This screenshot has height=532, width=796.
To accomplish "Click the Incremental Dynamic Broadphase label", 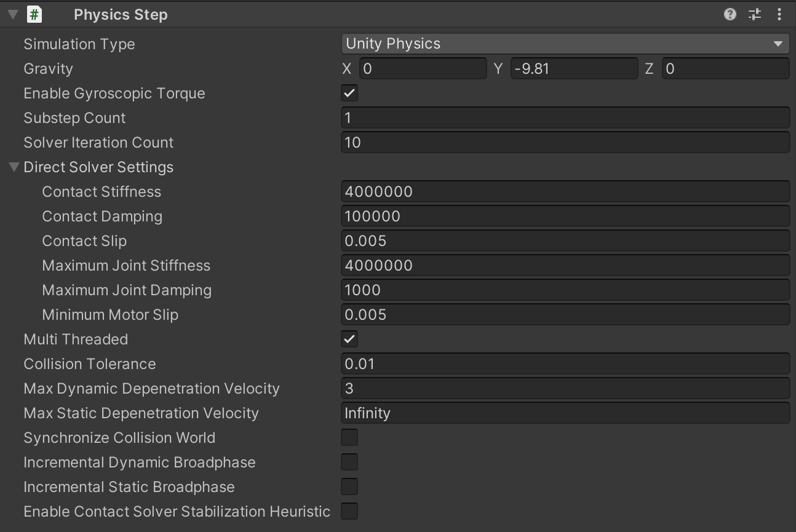I will (x=140, y=463).
